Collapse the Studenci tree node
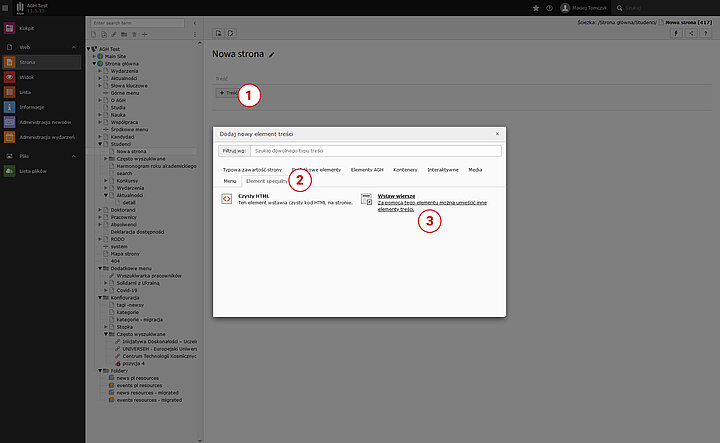Image resolution: width=720 pixels, height=443 pixels. tap(101, 144)
